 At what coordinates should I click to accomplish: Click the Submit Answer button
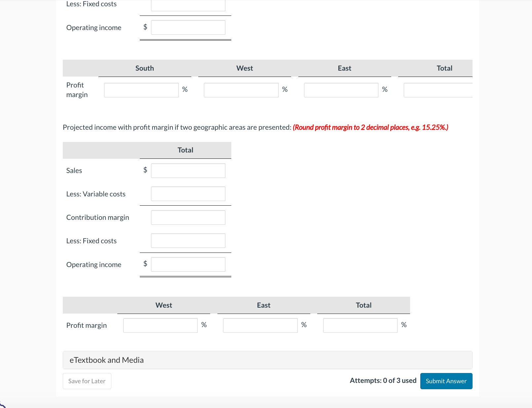[446, 381]
